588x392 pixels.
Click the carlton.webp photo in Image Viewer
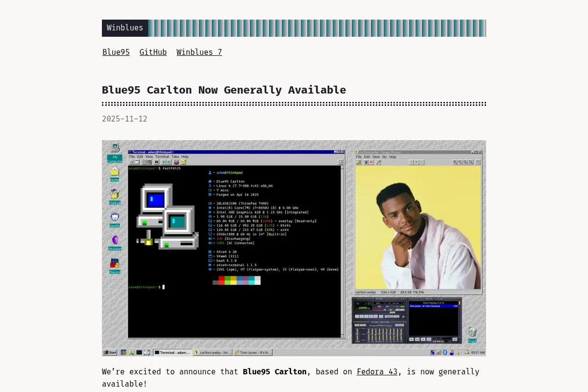418,227
